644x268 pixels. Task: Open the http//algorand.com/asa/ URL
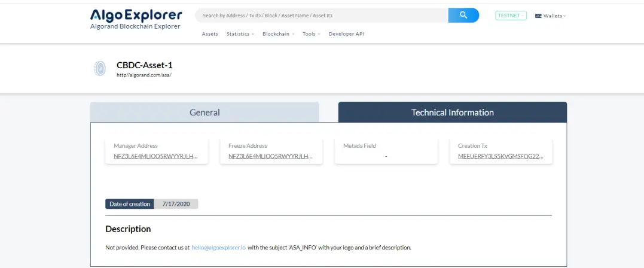(144, 75)
